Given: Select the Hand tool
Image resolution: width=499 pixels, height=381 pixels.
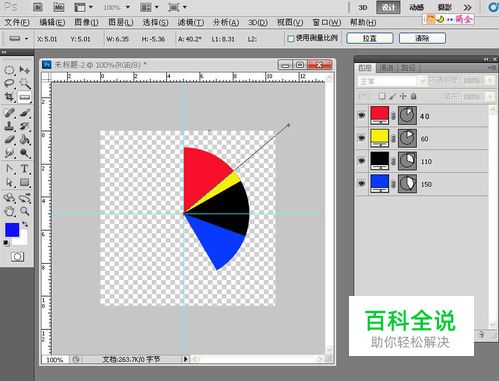Looking at the screenshot, I should click(9, 211).
